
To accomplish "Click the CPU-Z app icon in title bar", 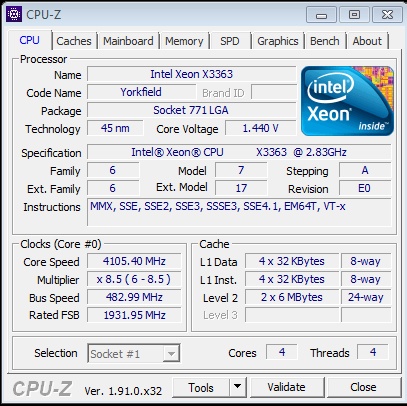I will (x=14, y=15).
